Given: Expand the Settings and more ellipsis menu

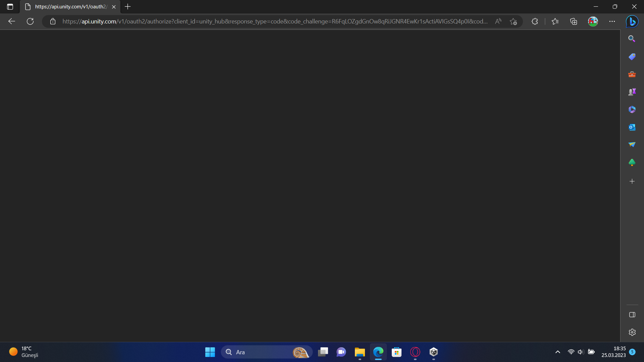Looking at the screenshot, I should (x=612, y=21).
